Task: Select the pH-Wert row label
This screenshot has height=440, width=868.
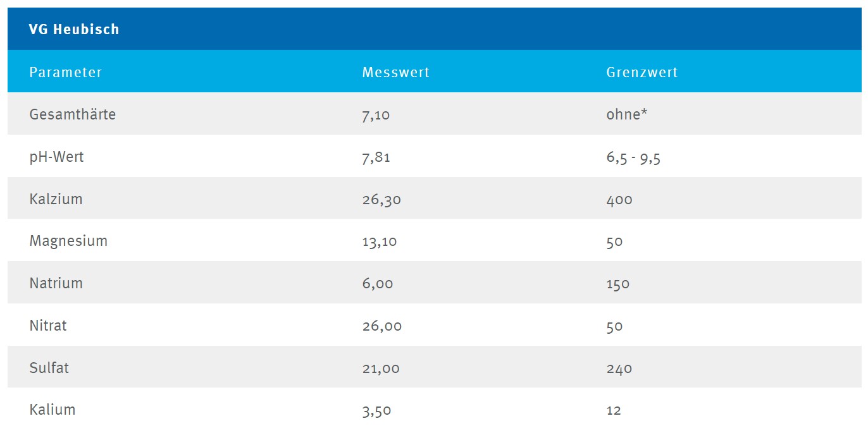Action: (x=56, y=157)
